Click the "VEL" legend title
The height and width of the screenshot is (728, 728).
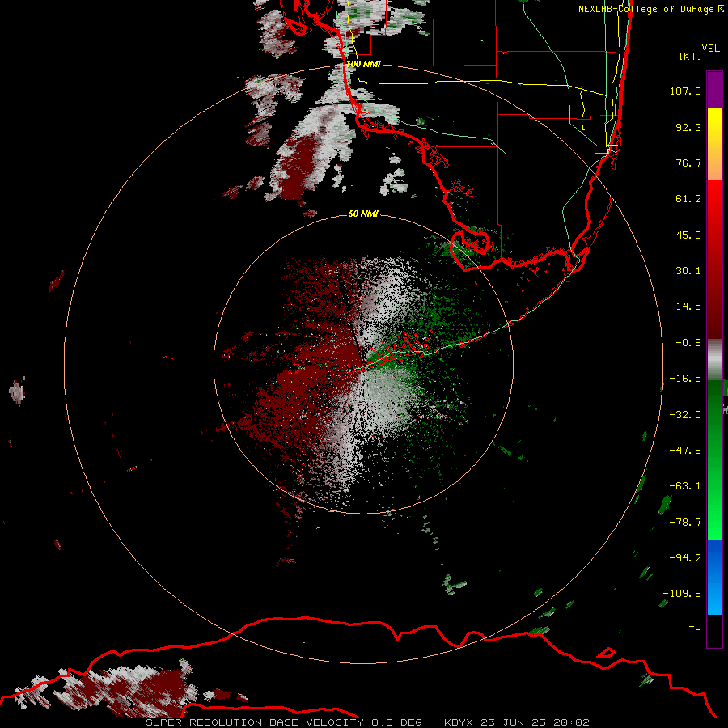(710, 49)
